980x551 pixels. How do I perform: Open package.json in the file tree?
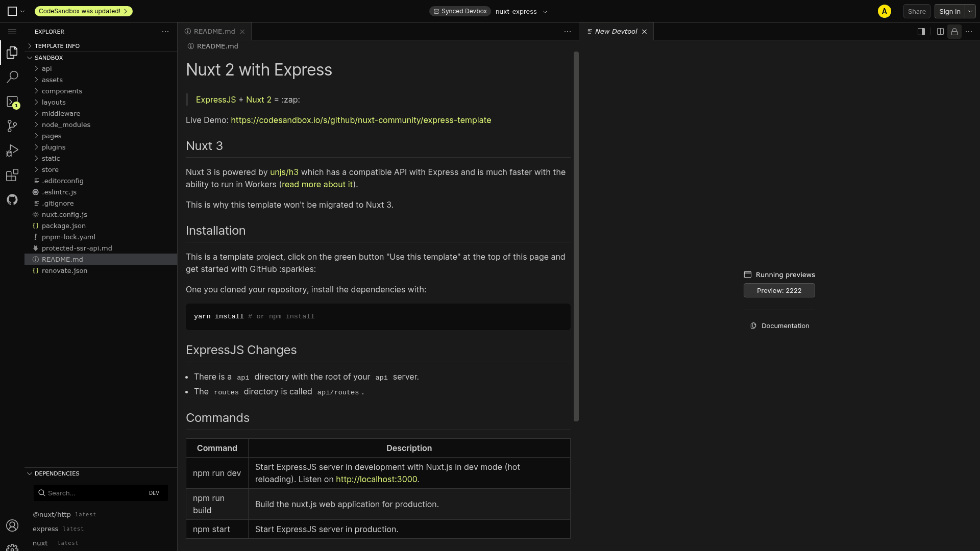(x=101, y=226)
